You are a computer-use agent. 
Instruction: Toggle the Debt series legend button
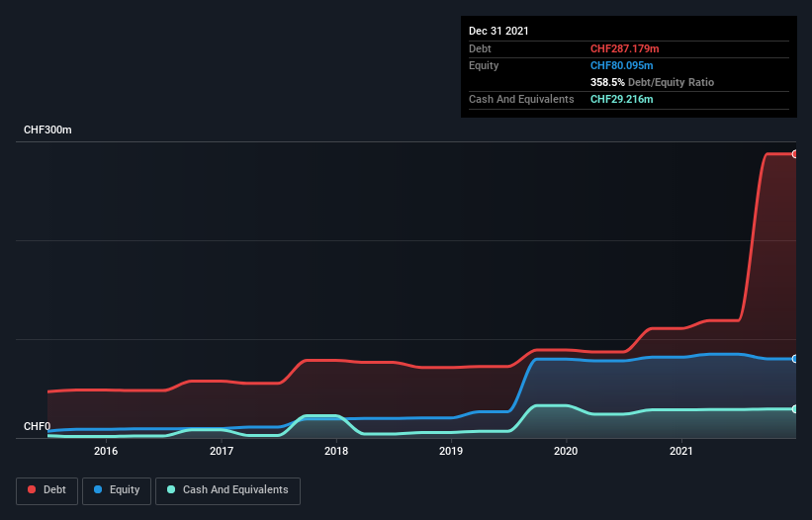(x=47, y=490)
